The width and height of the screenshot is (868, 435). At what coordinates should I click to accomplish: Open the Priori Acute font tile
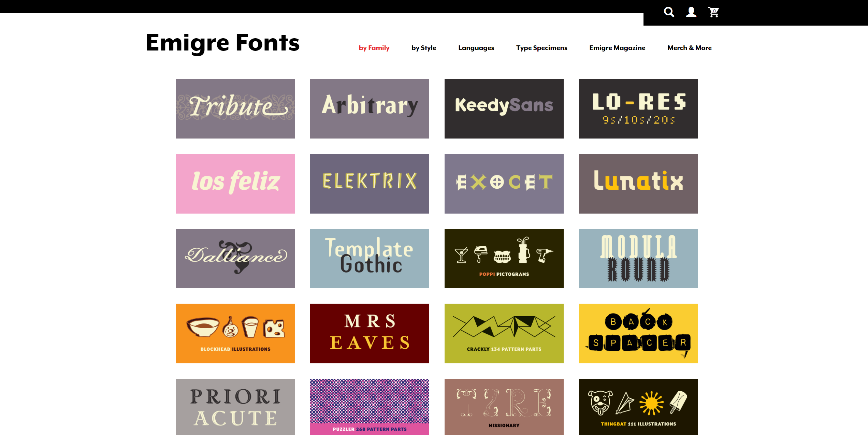click(x=235, y=407)
